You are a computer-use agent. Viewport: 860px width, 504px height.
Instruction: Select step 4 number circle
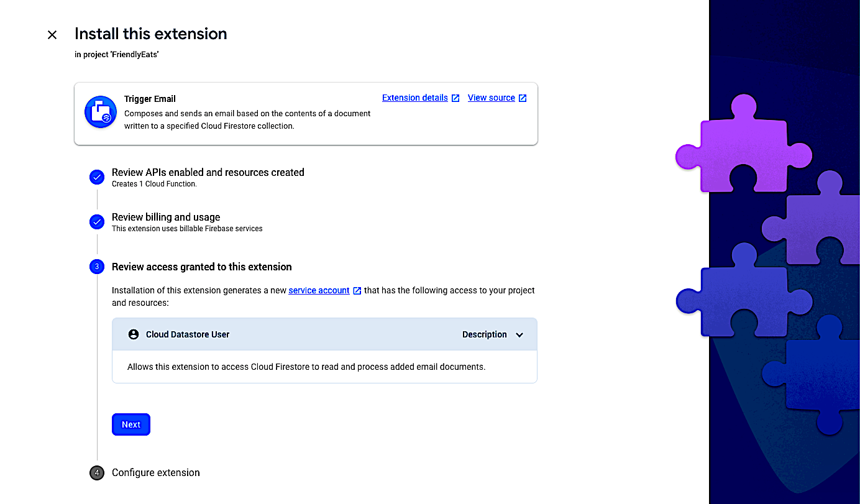tap(97, 473)
